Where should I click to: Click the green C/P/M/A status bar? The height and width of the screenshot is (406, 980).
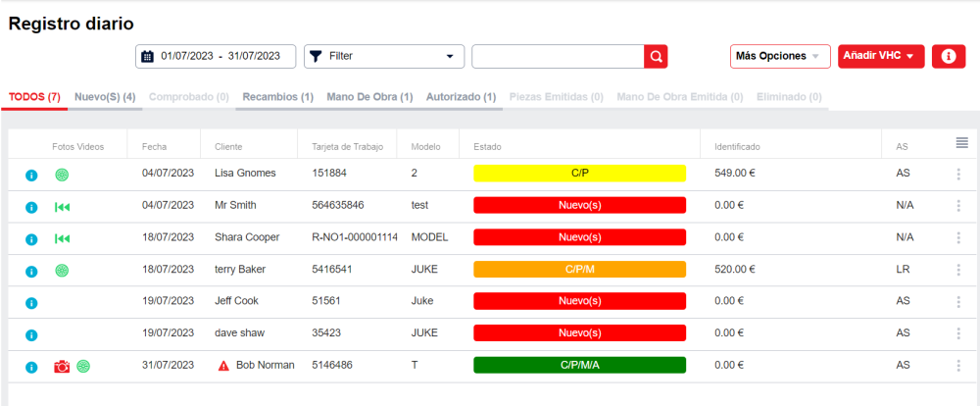coord(579,366)
